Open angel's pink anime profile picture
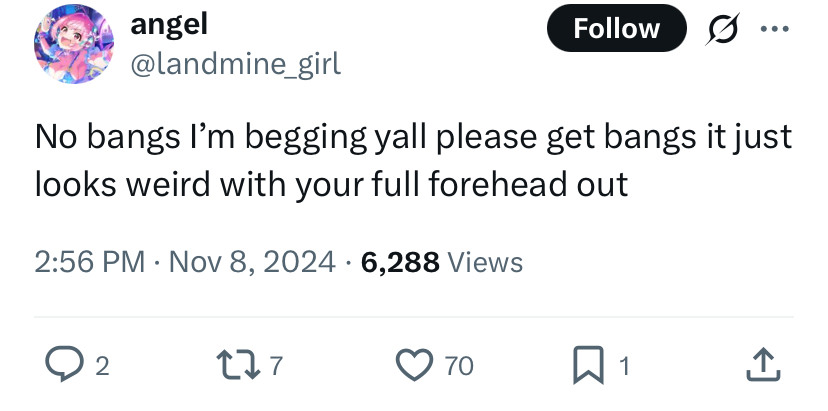The height and width of the screenshot is (411, 828). (74, 43)
